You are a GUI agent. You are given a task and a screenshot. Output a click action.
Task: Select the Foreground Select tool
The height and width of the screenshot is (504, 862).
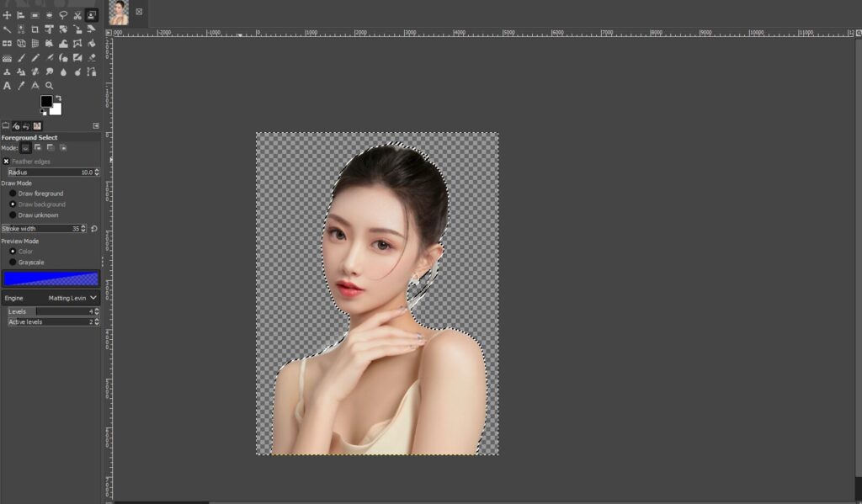[x=91, y=15]
